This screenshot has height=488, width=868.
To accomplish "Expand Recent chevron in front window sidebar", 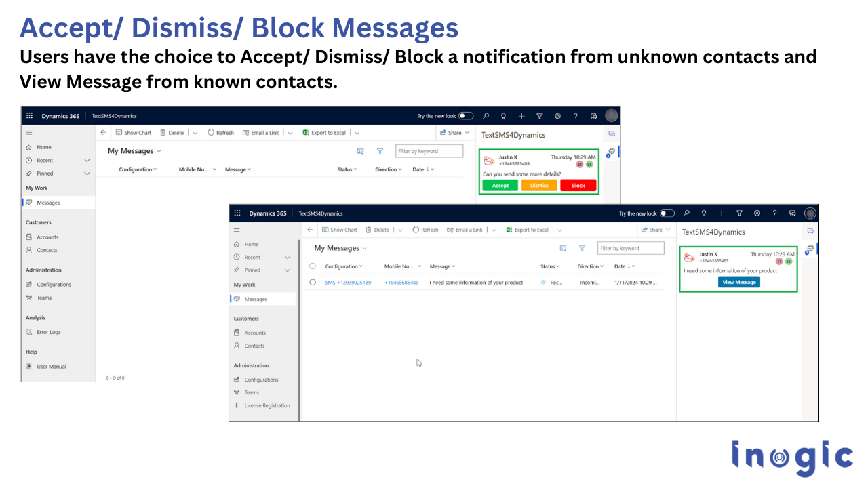I will 288,258.
